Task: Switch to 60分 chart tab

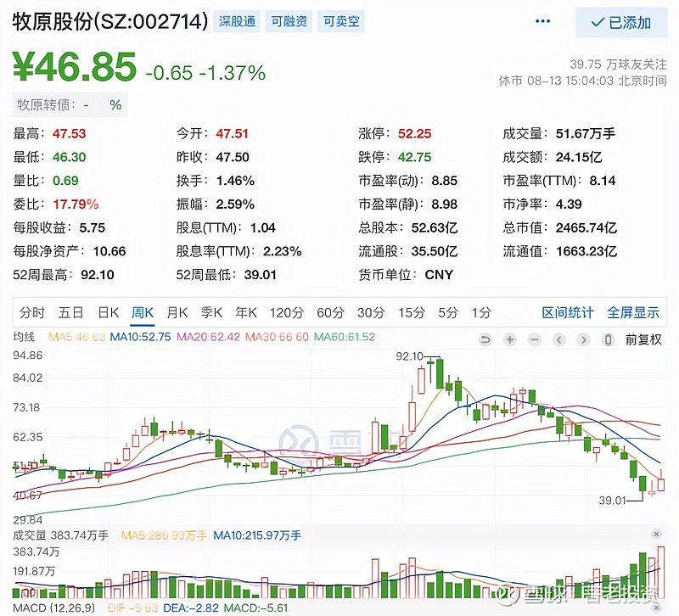Action: coord(330,312)
